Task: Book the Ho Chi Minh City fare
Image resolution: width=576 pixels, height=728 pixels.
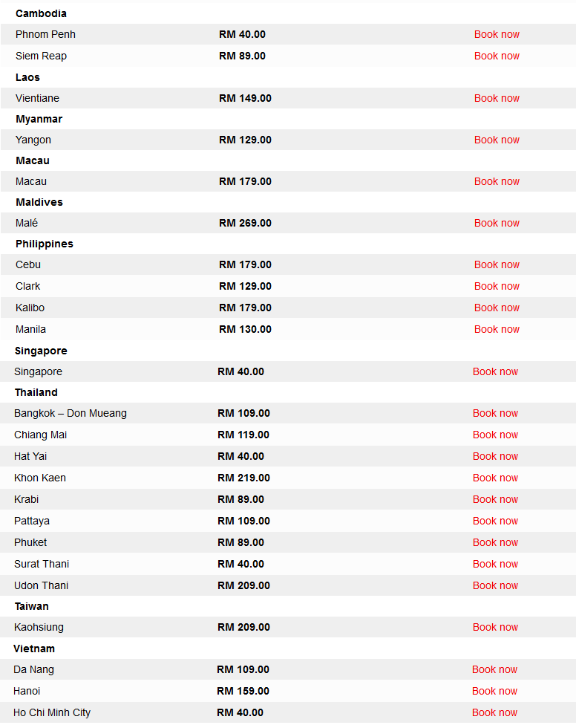Action: tap(494, 712)
